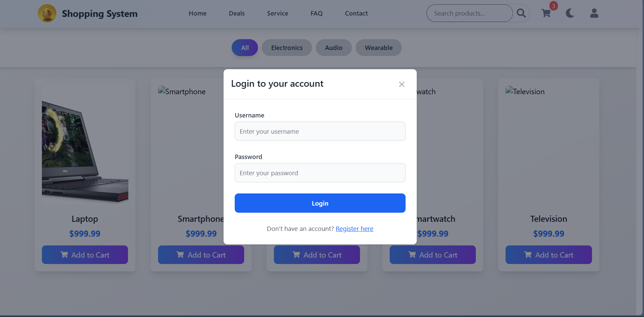The height and width of the screenshot is (317, 644).
Task: Open the user account icon
Action: click(x=594, y=13)
